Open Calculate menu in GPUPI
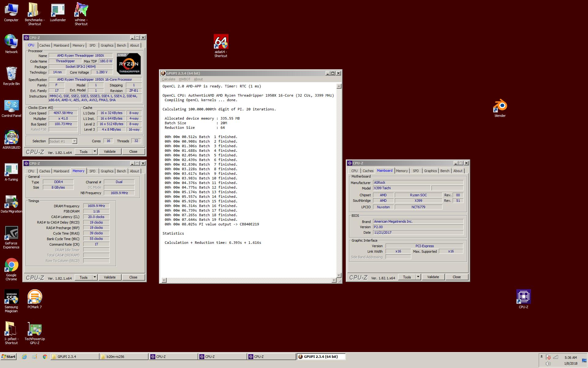The width and height of the screenshot is (588, 368). 168,79
